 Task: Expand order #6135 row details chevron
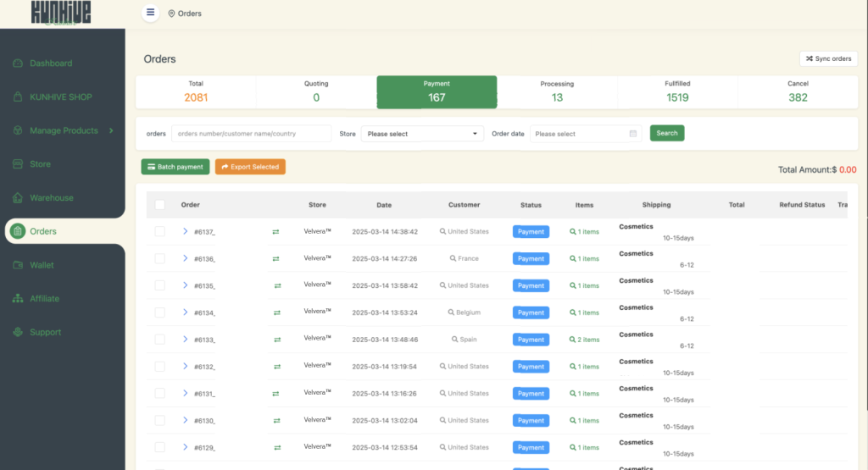(186, 285)
